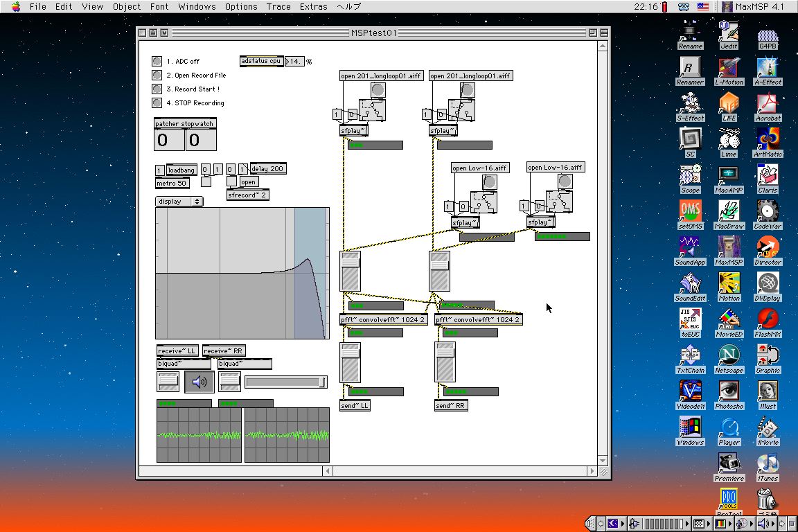The height and width of the screenshot is (532, 798).
Task: Toggle the box below the 0 and 1 messages near loadbang
Action: click(x=206, y=181)
